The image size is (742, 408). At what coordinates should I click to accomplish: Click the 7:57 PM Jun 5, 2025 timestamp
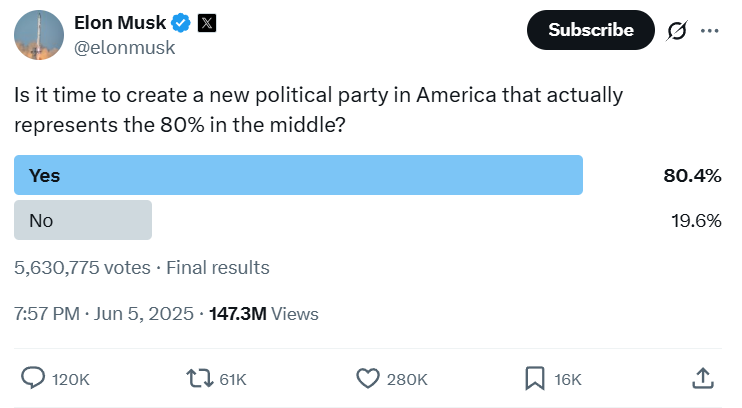pyautogui.click(x=103, y=313)
